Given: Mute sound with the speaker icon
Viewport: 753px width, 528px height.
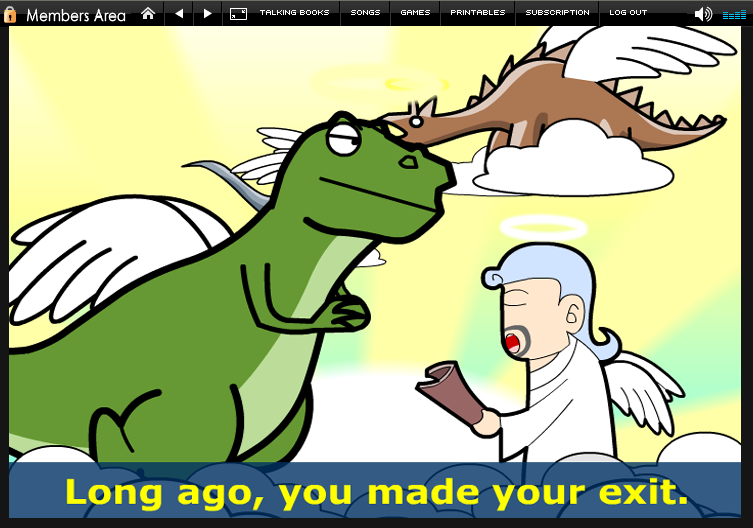Looking at the screenshot, I should tap(703, 13).
